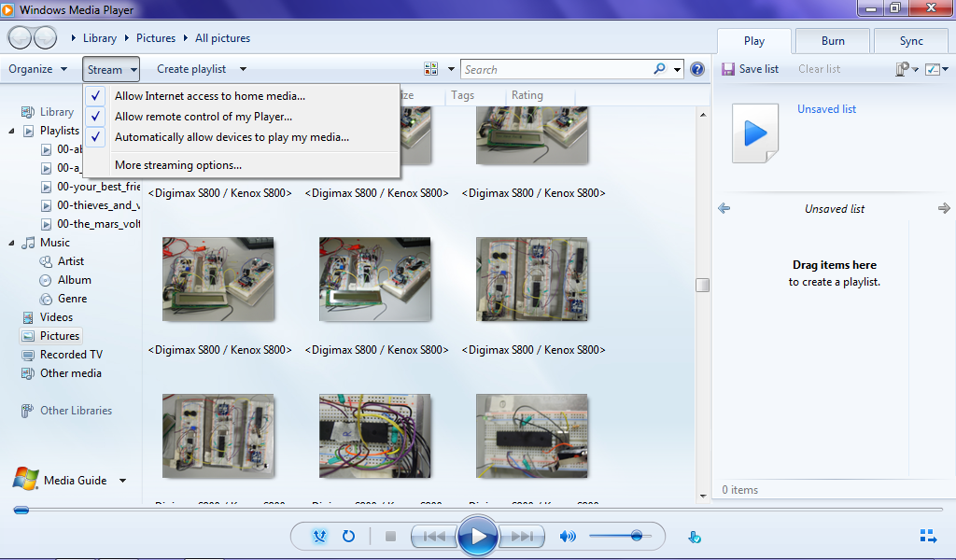Open More streaming options menu entry

click(x=178, y=165)
